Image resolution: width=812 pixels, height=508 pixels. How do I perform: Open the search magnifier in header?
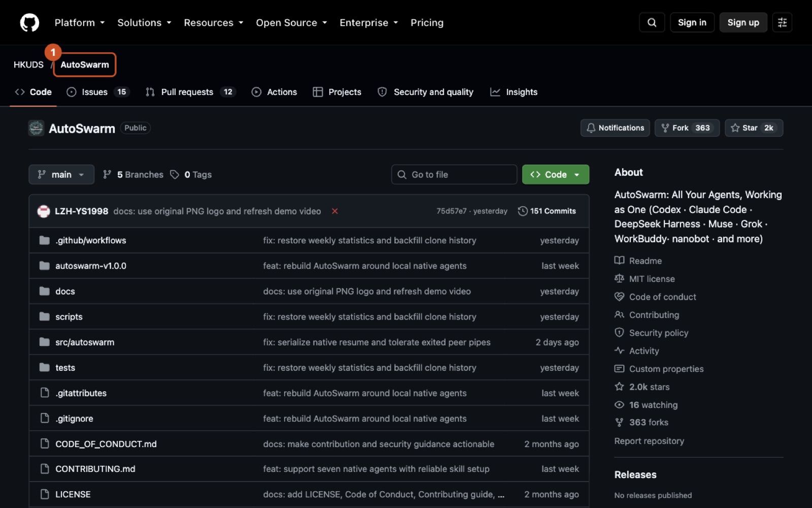pos(652,22)
